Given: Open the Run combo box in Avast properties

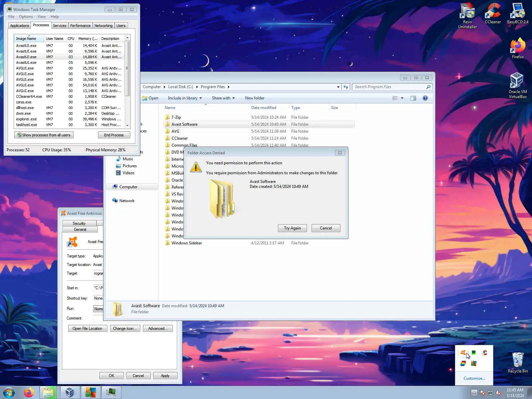Looking at the screenshot, I should pos(98,309).
